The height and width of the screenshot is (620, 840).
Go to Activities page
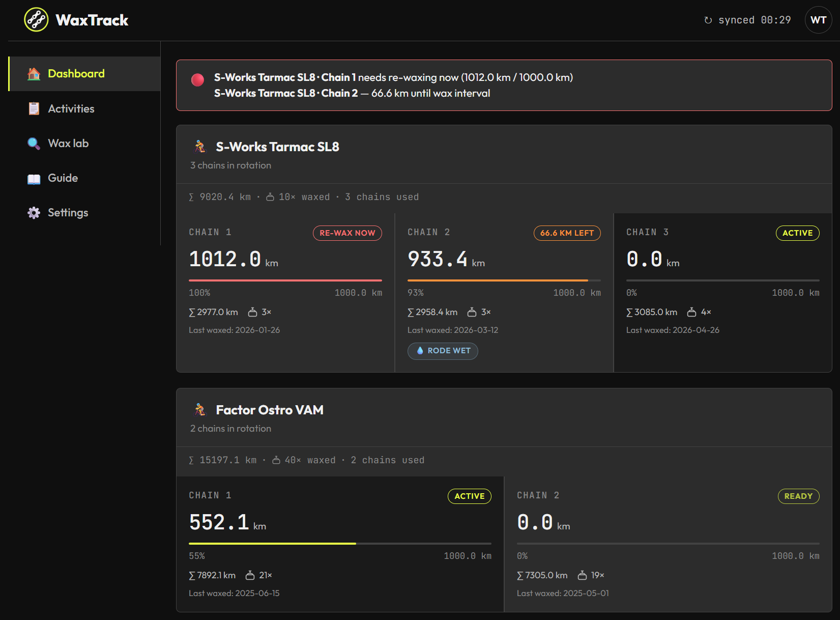point(85,108)
